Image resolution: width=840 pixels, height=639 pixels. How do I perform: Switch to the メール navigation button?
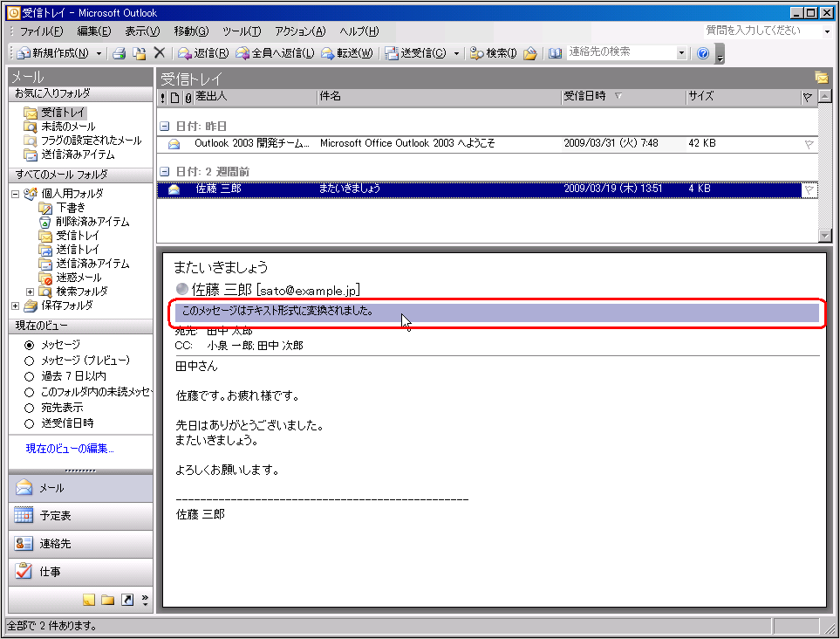pyautogui.click(x=81, y=488)
